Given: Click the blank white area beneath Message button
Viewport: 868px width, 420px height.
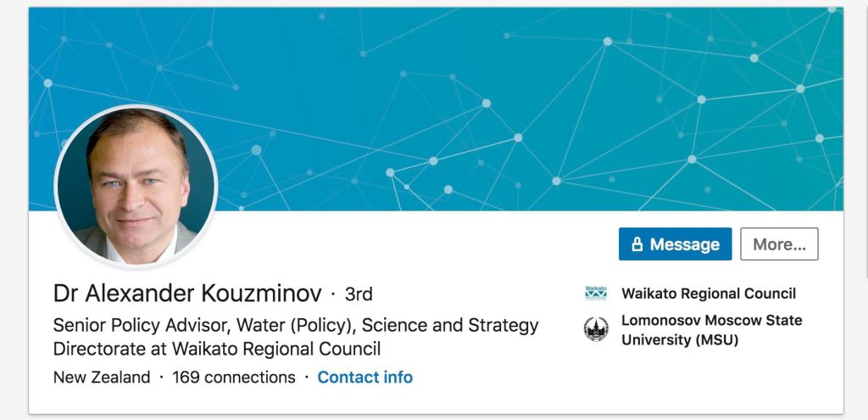Looking at the screenshot, I should point(678,382).
